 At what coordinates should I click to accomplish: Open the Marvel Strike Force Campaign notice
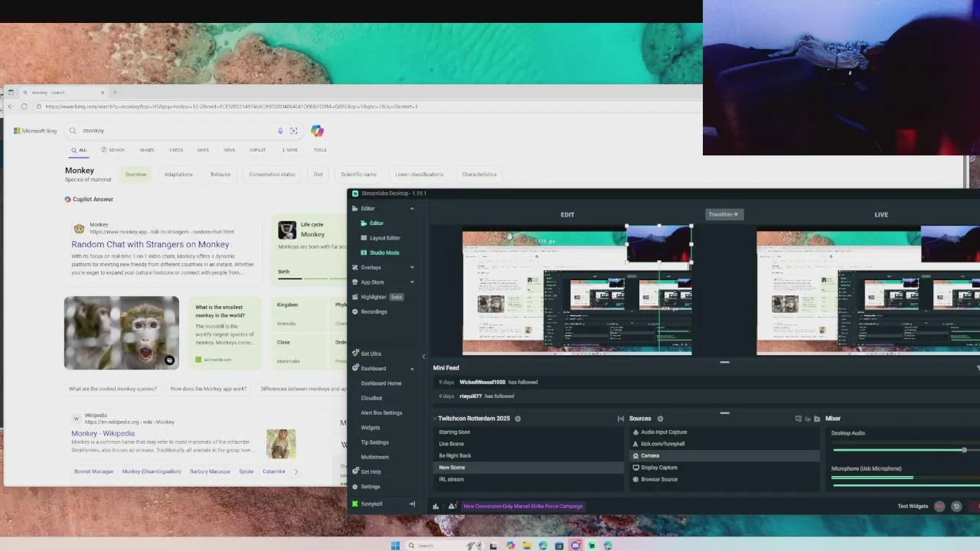pos(523,506)
